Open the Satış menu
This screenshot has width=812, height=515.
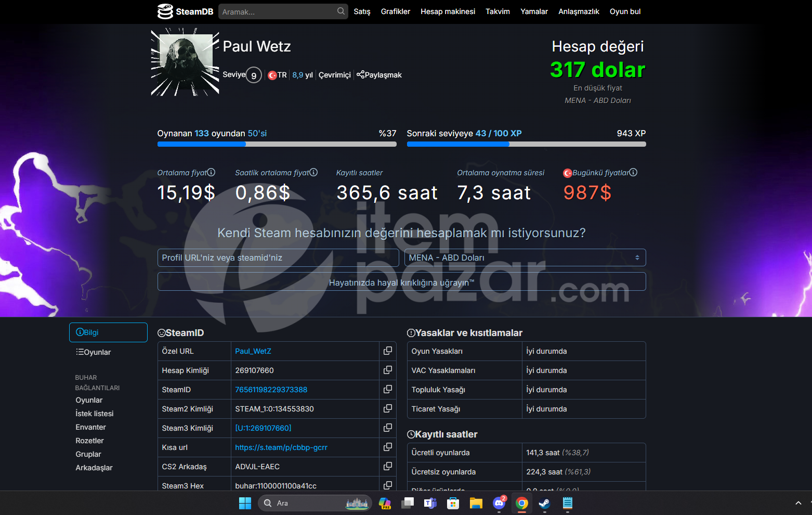[362, 11]
